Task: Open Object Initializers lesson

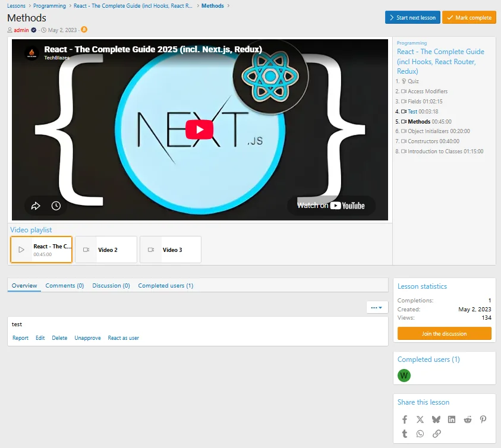Action: pos(439,131)
